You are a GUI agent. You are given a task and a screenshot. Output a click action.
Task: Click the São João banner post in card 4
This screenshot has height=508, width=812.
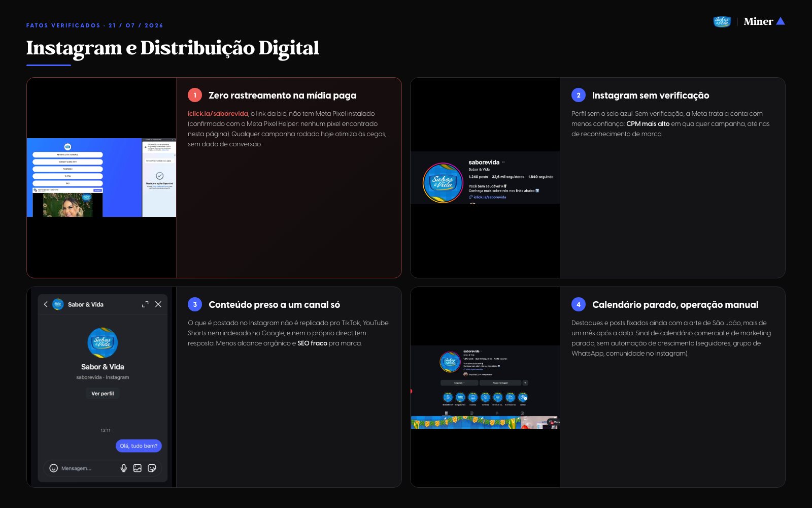[x=466, y=423]
